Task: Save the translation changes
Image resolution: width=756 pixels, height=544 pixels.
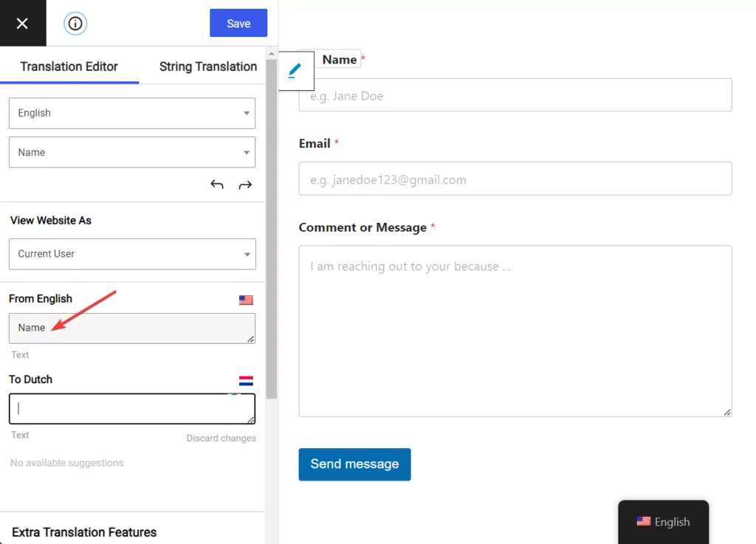Action: (x=238, y=23)
